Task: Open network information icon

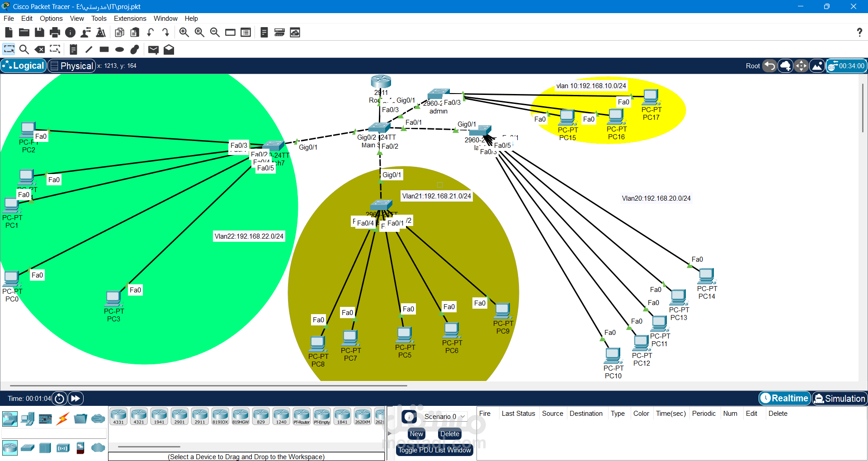Action: pos(70,33)
